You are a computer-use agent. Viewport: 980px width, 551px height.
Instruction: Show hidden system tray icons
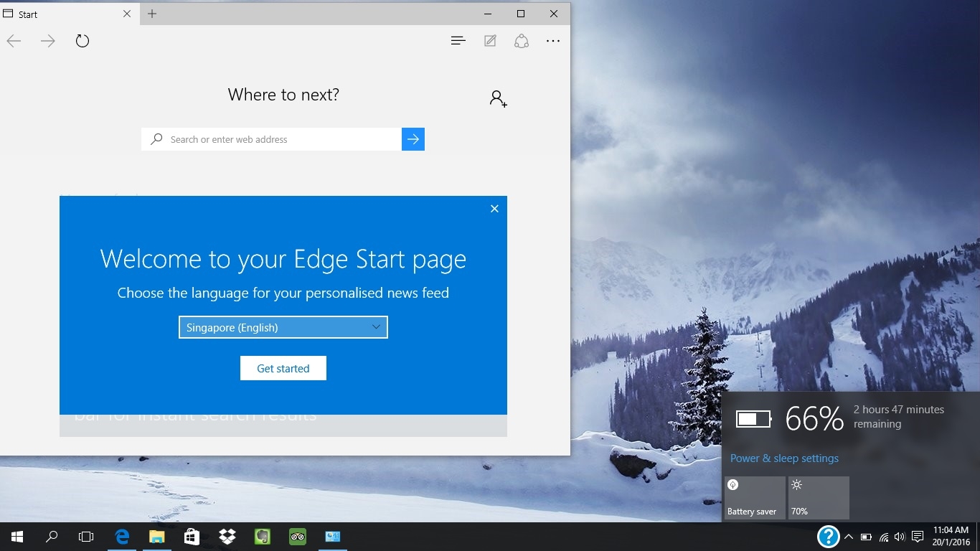849,537
